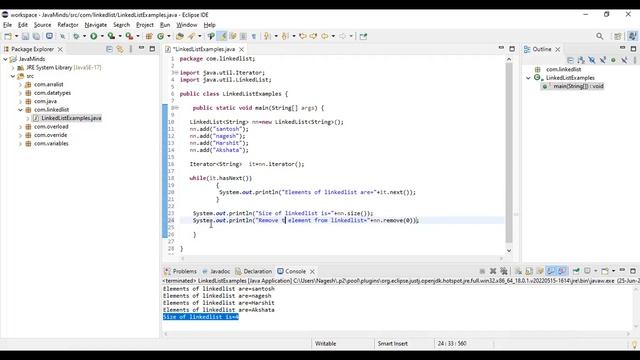
Task: Click the Debug bug toolbar icon
Action: click(x=76, y=36)
